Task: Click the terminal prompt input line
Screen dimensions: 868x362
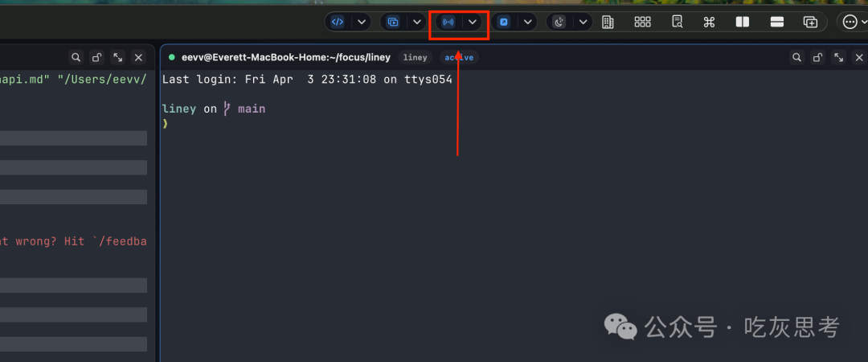Action: coord(165,124)
